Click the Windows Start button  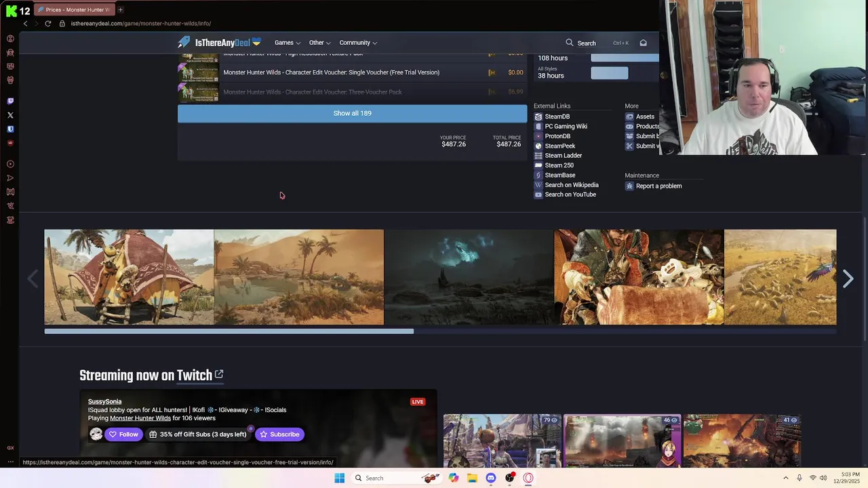339,478
